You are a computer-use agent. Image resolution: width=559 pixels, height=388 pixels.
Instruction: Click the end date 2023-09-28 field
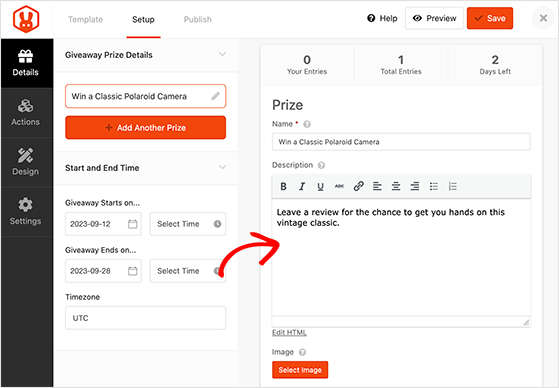click(103, 271)
